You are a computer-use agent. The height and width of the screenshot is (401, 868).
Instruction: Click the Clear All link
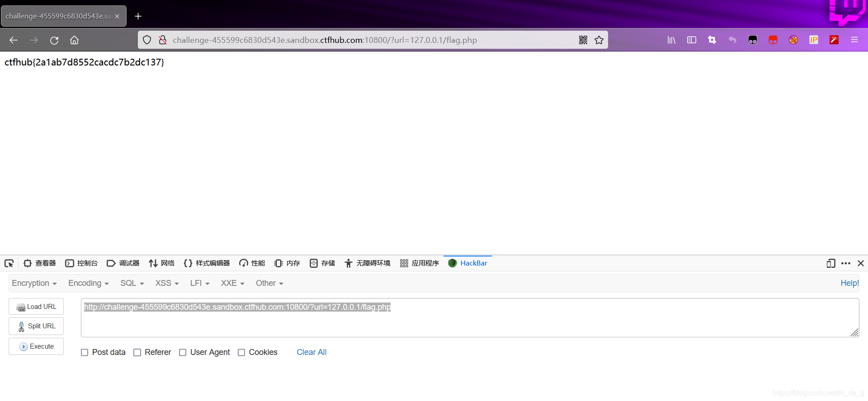pyautogui.click(x=311, y=352)
